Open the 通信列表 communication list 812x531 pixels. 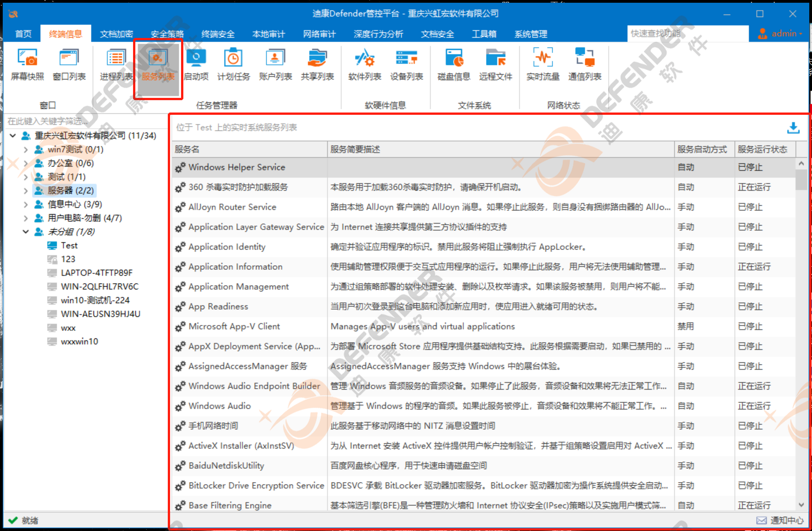coord(585,64)
